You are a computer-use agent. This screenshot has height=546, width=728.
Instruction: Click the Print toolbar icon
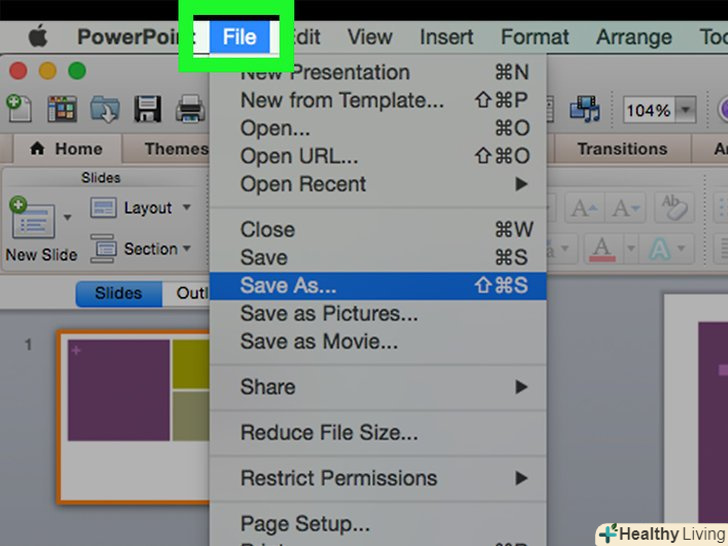pos(190,108)
